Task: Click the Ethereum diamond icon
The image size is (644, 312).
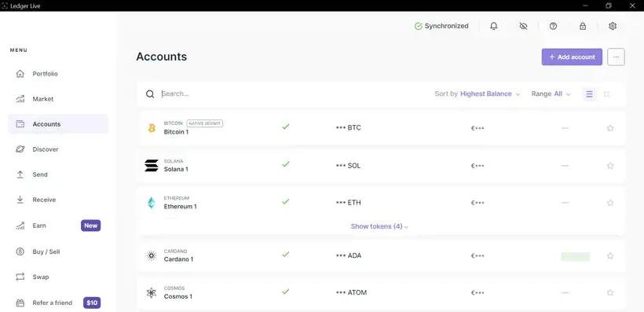Action: 152,203
